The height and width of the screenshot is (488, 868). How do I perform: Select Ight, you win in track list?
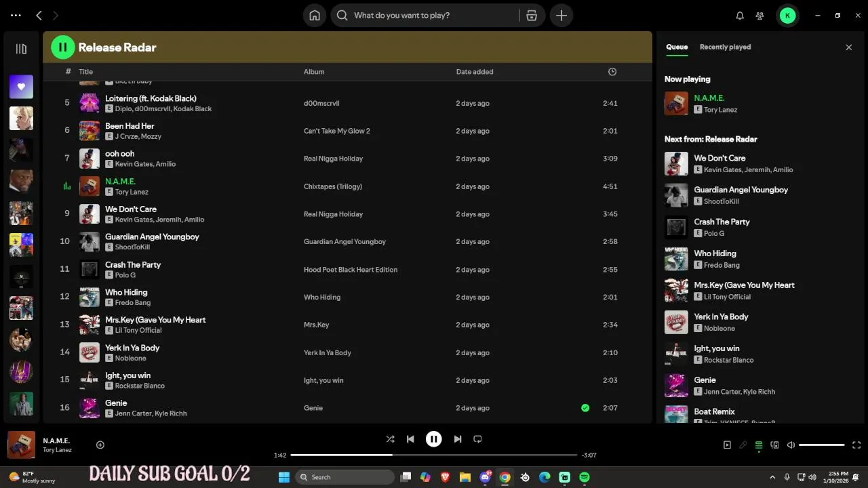pyautogui.click(x=127, y=375)
